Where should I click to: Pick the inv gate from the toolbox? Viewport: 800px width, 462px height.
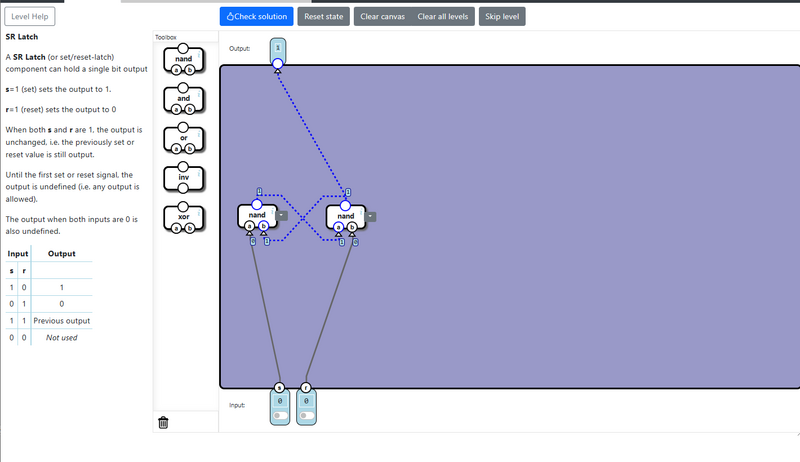pyautogui.click(x=184, y=177)
